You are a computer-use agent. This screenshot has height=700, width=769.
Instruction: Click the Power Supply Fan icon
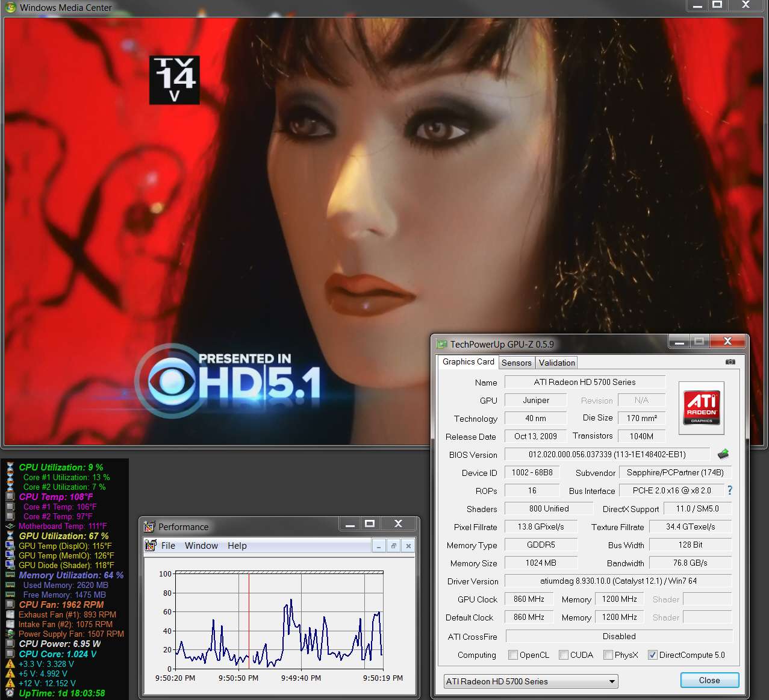(x=10, y=634)
